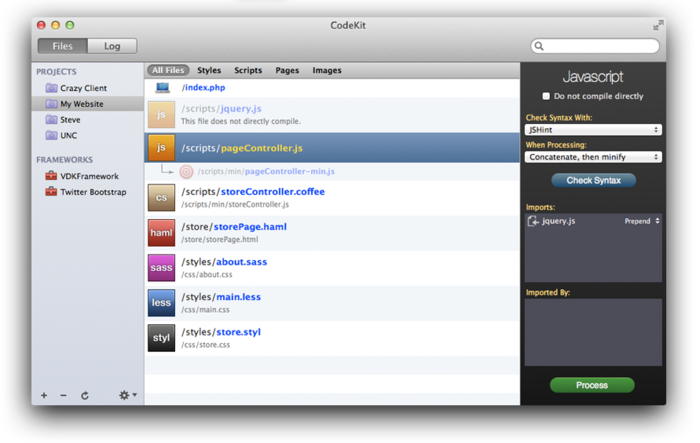This screenshot has width=700, height=443.
Task: Enable the Do not compile directly checkbox
Action: pos(546,97)
